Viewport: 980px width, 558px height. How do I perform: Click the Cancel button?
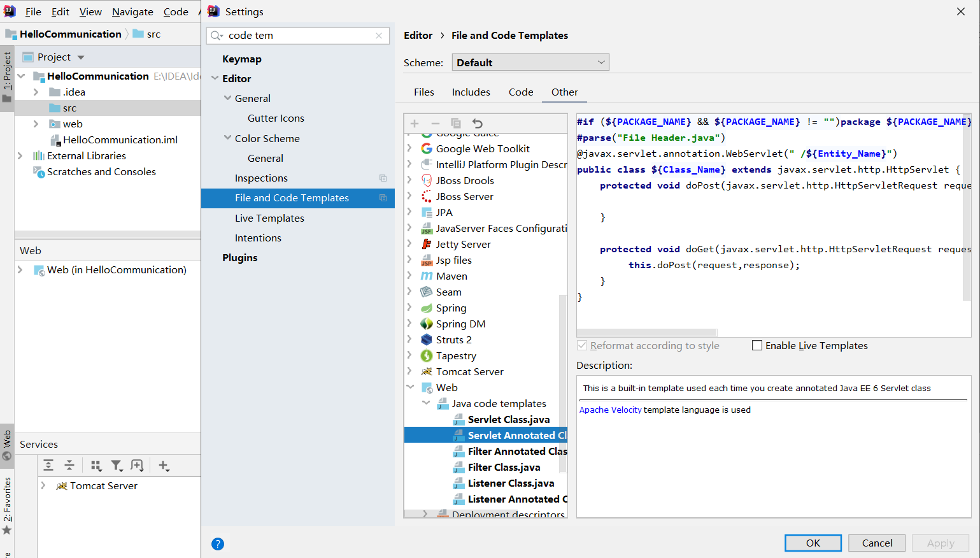click(x=877, y=543)
